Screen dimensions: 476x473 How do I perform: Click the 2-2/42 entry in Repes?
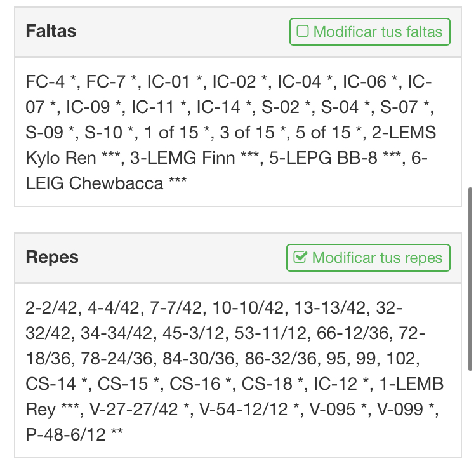pyautogui.click(x=50, y=308)
